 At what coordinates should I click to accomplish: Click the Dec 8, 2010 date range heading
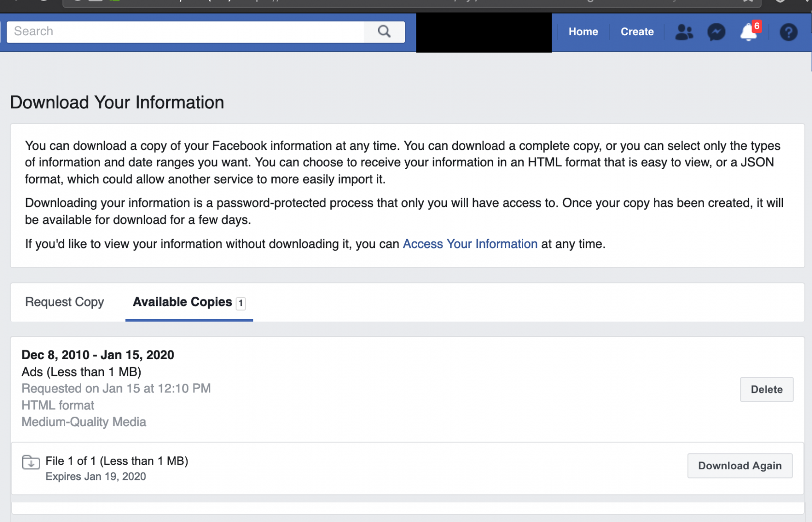pos(98,355)
